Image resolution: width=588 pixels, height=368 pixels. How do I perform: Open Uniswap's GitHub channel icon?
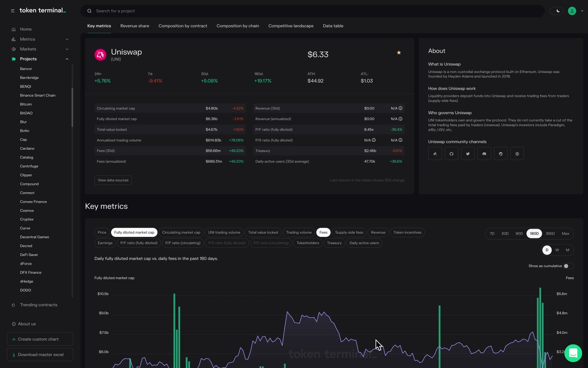point(451,154)
